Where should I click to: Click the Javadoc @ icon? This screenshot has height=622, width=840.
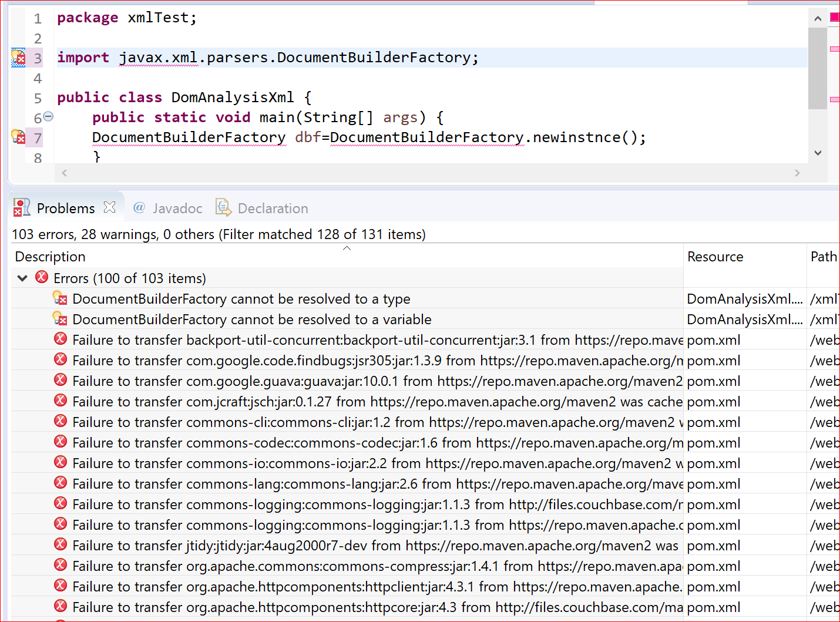click(x=139, y=207)
